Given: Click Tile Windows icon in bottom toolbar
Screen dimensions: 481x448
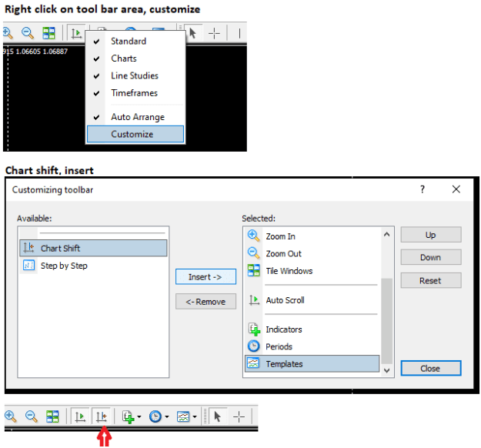Looking at the screenshot, I should 52,416.
